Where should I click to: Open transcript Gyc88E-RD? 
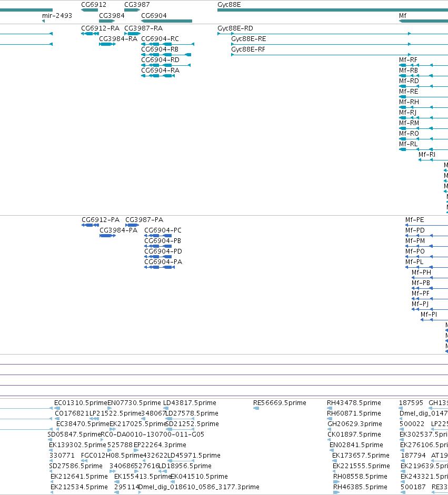[235, 28]
